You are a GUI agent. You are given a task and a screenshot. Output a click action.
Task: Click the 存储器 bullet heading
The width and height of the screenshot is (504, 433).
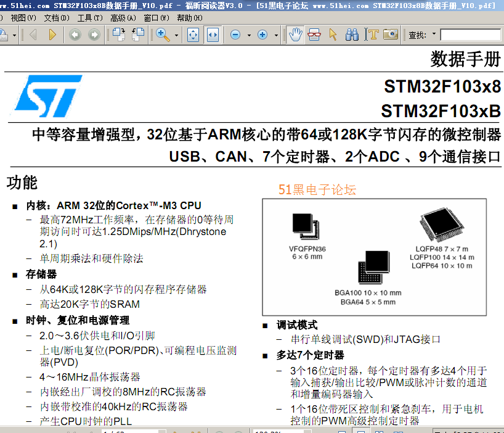(41, 274)
